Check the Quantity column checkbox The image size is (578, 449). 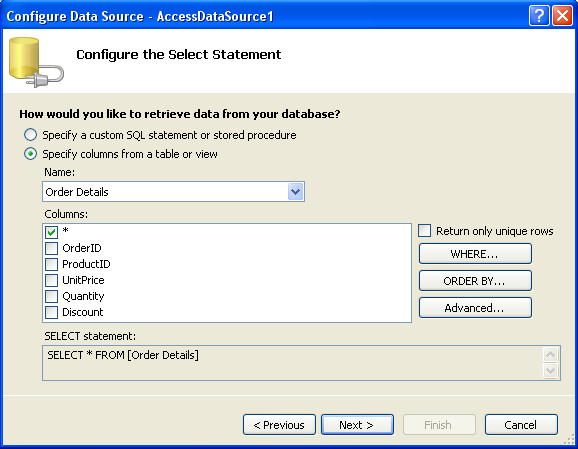point(52,296)
